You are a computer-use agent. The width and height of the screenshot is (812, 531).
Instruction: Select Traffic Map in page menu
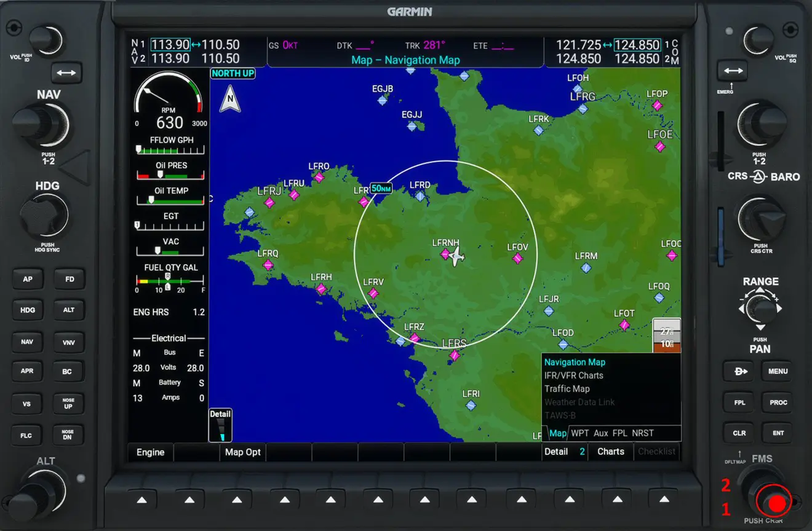coord(567,389)
